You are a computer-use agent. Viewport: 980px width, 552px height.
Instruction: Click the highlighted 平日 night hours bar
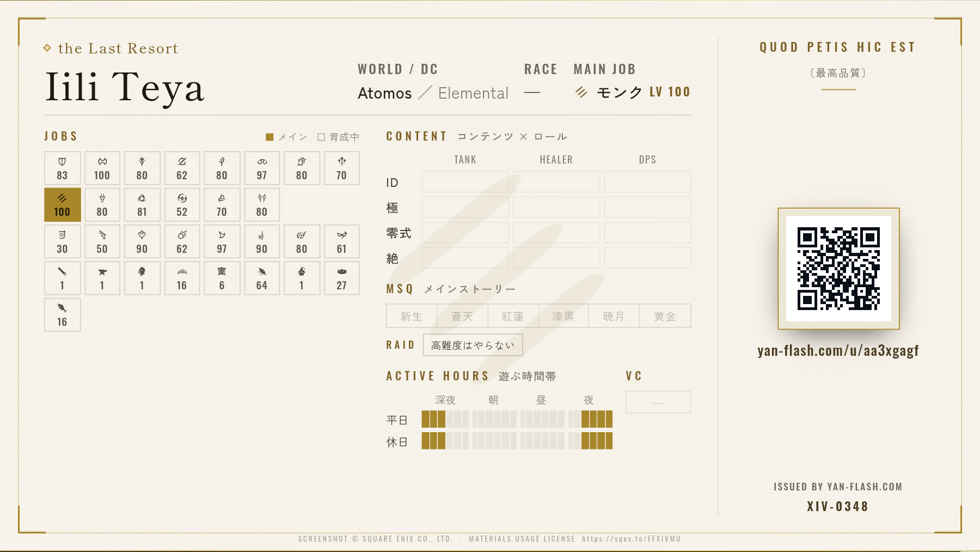(x=597, y=419)
